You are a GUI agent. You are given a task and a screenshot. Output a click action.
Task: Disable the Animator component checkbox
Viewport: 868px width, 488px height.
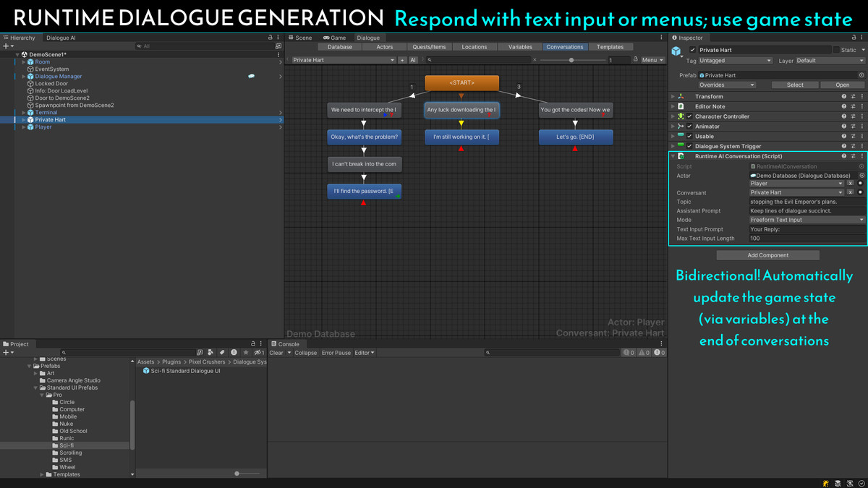click(689, 127)
